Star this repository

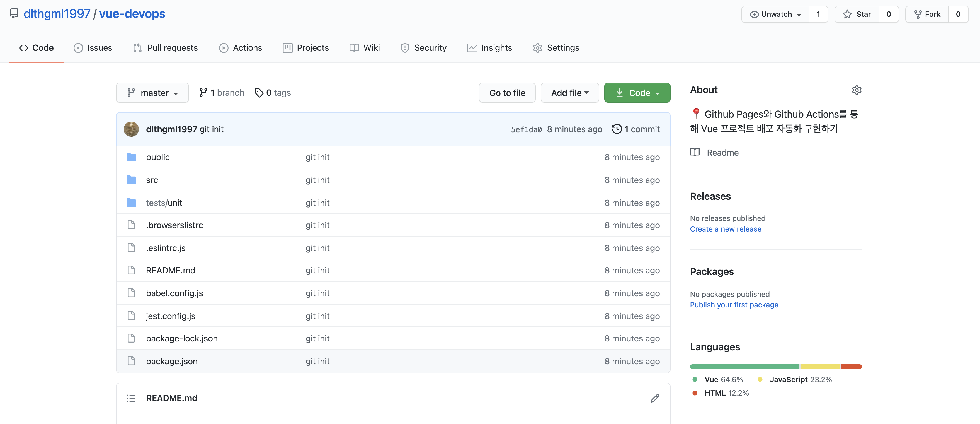pos(857,14)
